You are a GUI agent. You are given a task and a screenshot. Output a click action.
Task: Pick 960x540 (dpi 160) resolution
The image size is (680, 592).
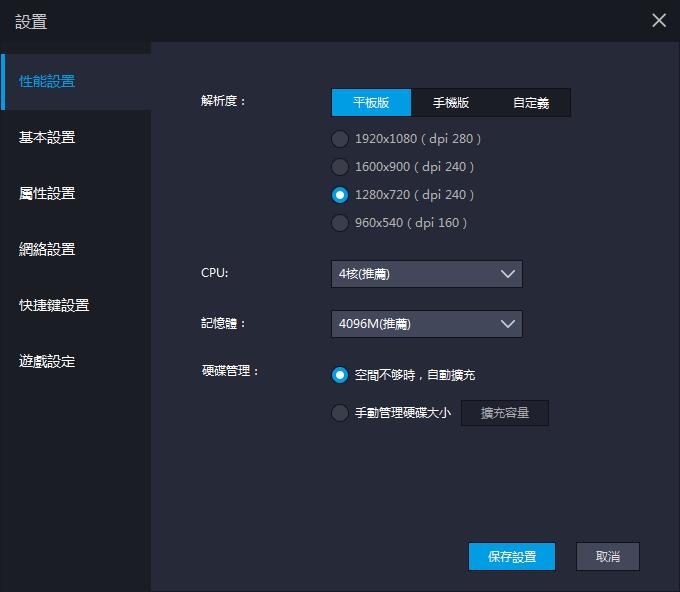click(340, 223)
